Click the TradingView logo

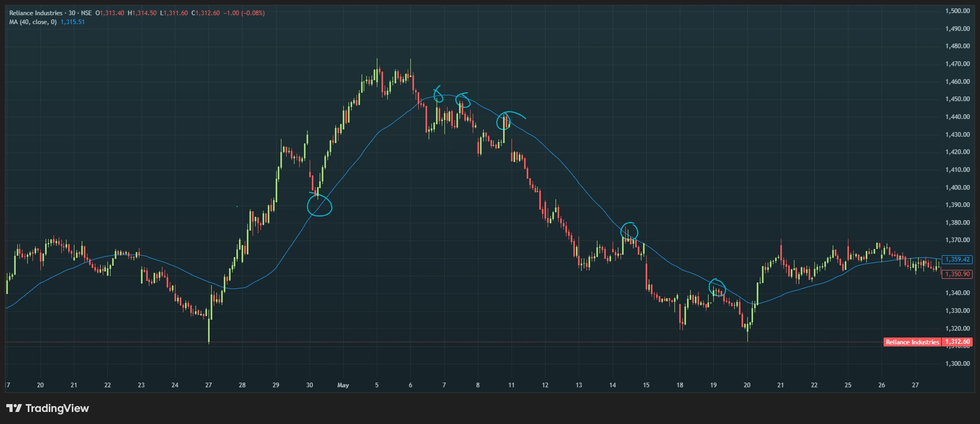pos(48,408)
